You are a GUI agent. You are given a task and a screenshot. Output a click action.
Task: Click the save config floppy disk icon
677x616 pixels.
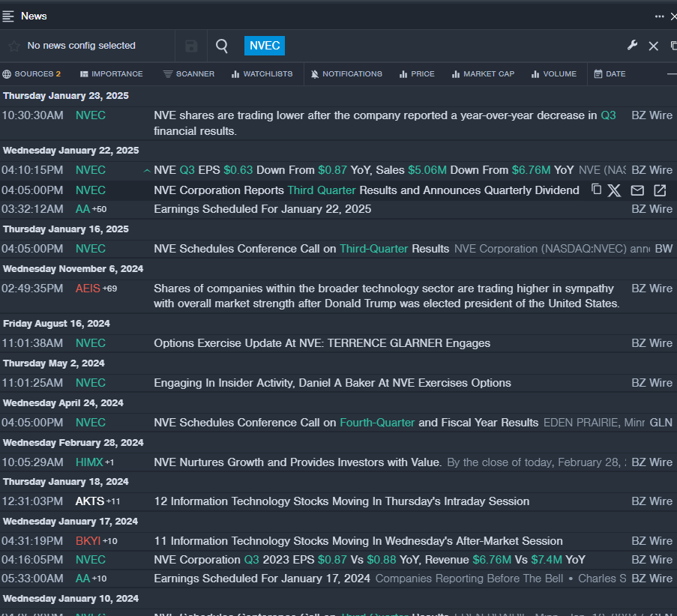[x=191, y=46]
